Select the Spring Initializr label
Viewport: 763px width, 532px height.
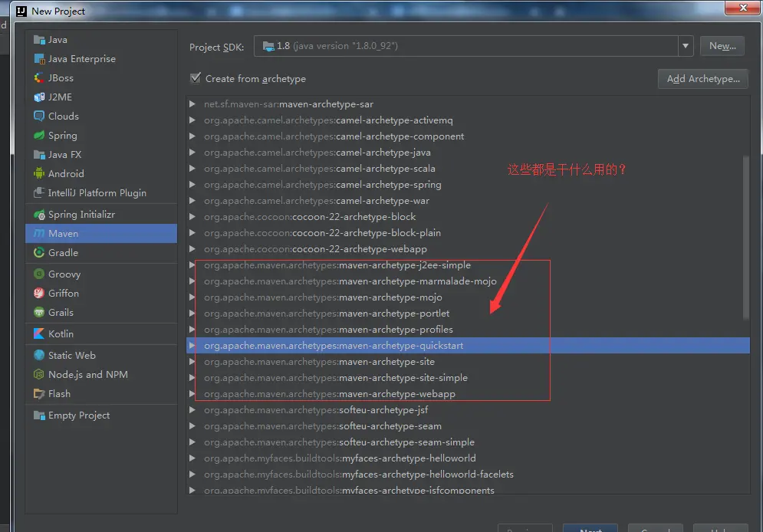tap(81, 215)
